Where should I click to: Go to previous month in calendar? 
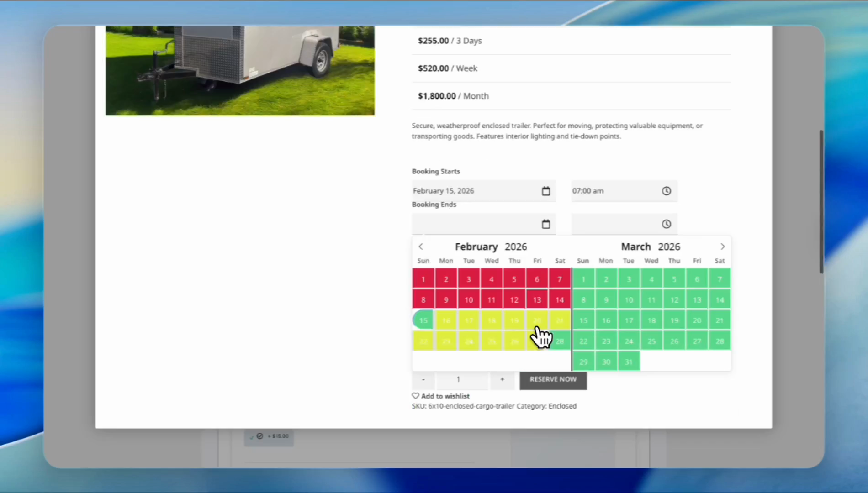click(421, 246)
